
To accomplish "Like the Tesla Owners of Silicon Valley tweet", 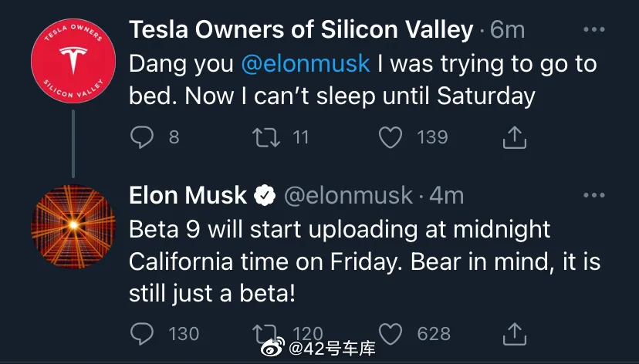I will 390,137.
